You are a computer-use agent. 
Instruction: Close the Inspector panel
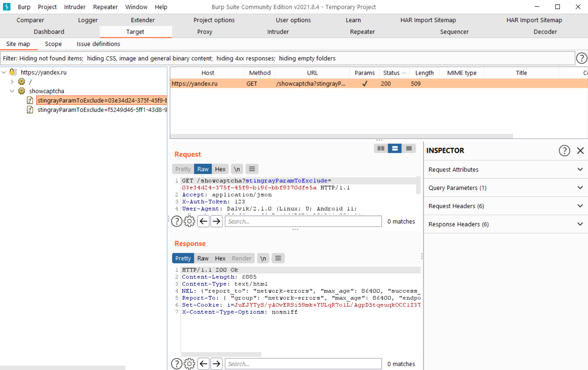coord(580,151)
